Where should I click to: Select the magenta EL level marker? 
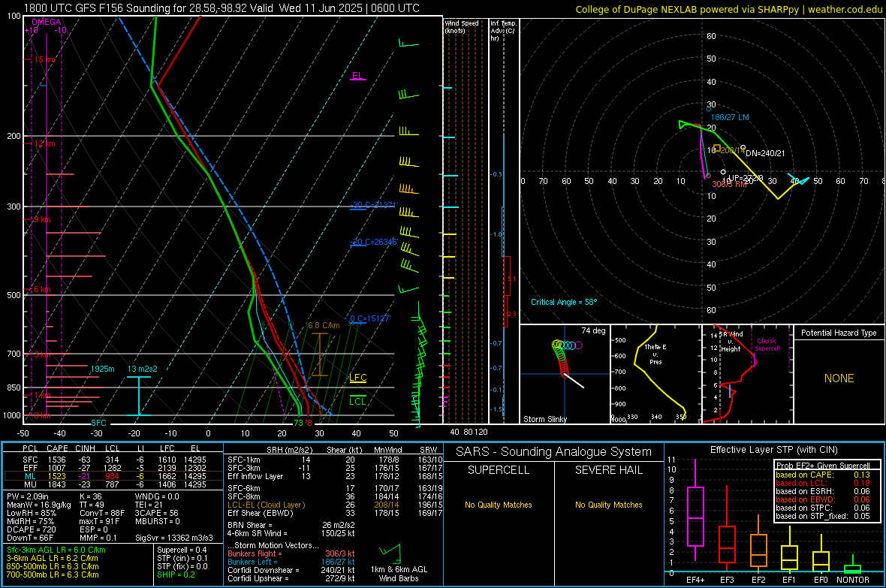pyautogui.click(x=357, y=76)
